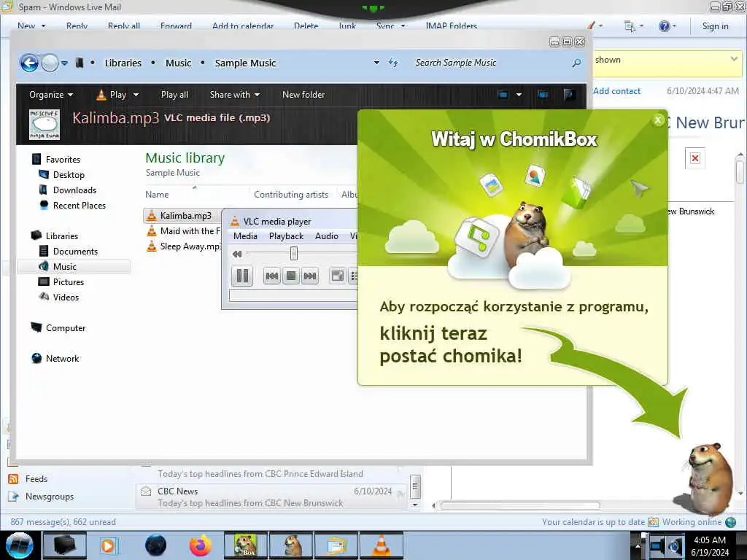The width and height of the screenshot is (747, 560).
Task: Click the search magnifier icon
Action: coord(576,63)
